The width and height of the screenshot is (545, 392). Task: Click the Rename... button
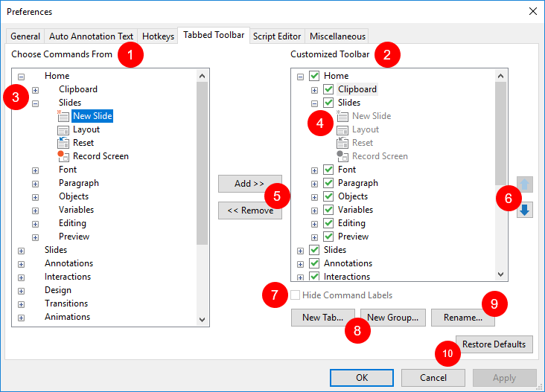463,318
